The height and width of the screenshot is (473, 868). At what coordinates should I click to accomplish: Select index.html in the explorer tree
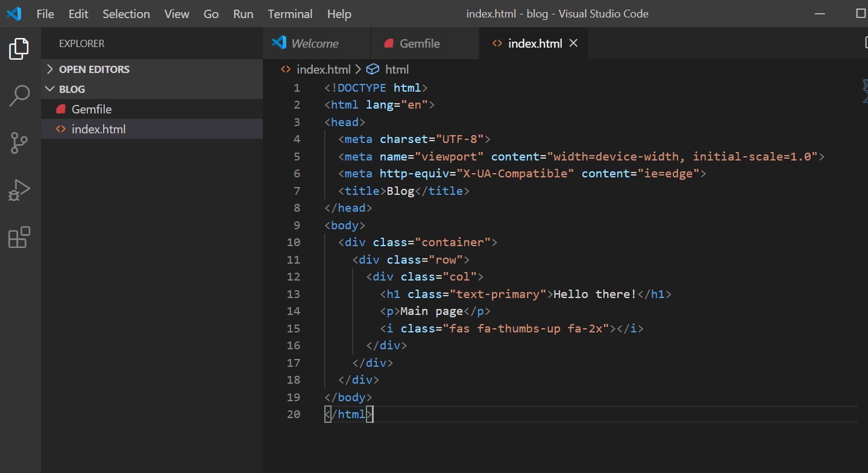pos(152,129)
